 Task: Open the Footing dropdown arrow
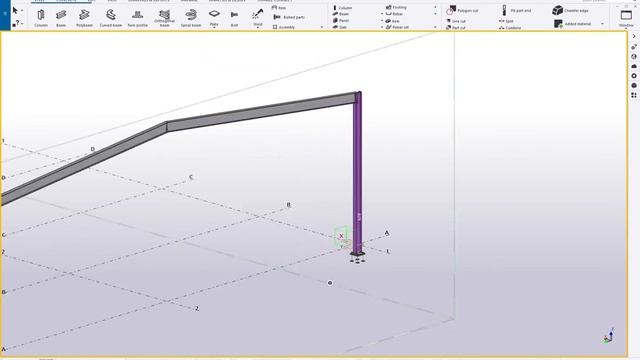pos(435,7)
